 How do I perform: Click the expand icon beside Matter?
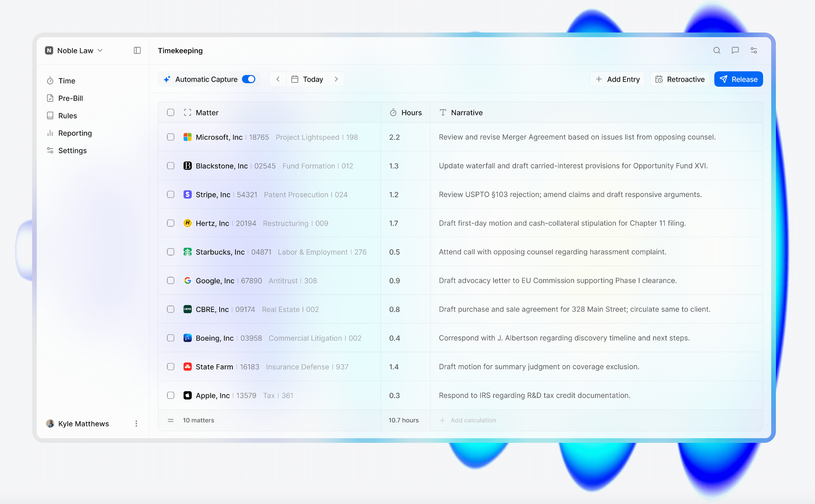pos(187,112)
